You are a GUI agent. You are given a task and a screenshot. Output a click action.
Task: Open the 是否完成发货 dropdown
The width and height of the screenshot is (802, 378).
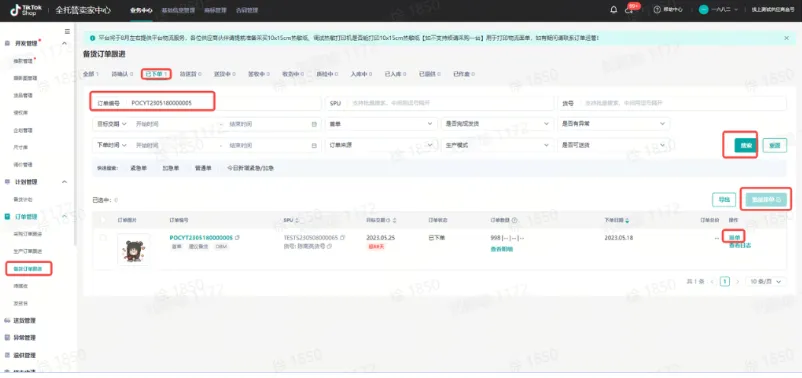[498, 124]
